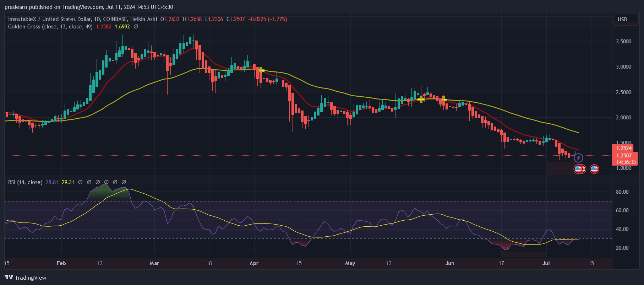The height and width of the screenshot is (285, 644).
Task: Click the 1.0000 price axis label
Action: [x=623, y=168]
